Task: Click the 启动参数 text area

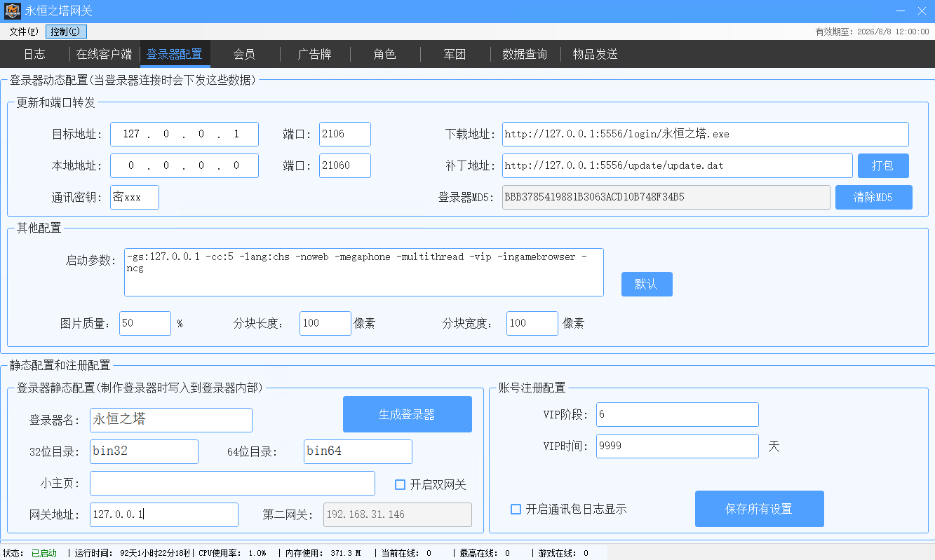Action: coord(364,272)
